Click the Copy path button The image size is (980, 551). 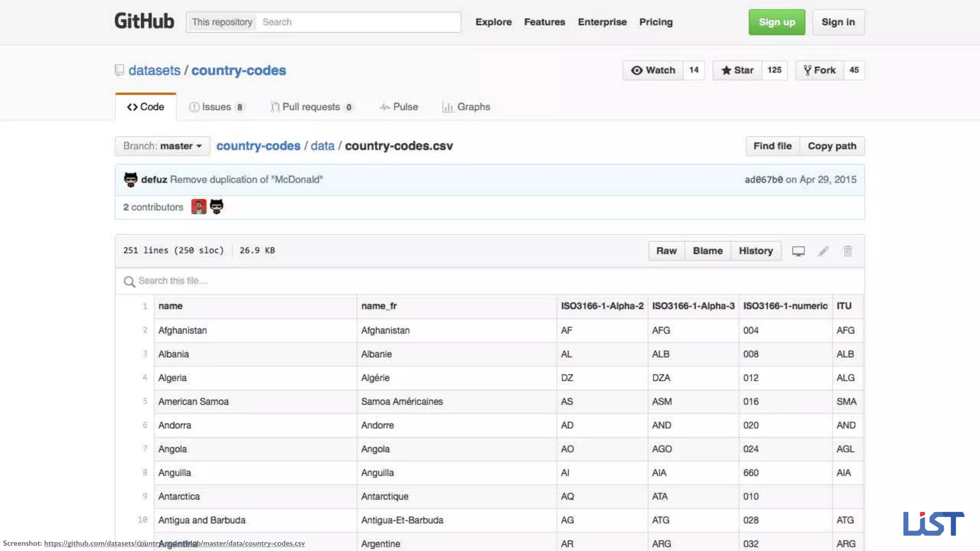pos(832,146)
